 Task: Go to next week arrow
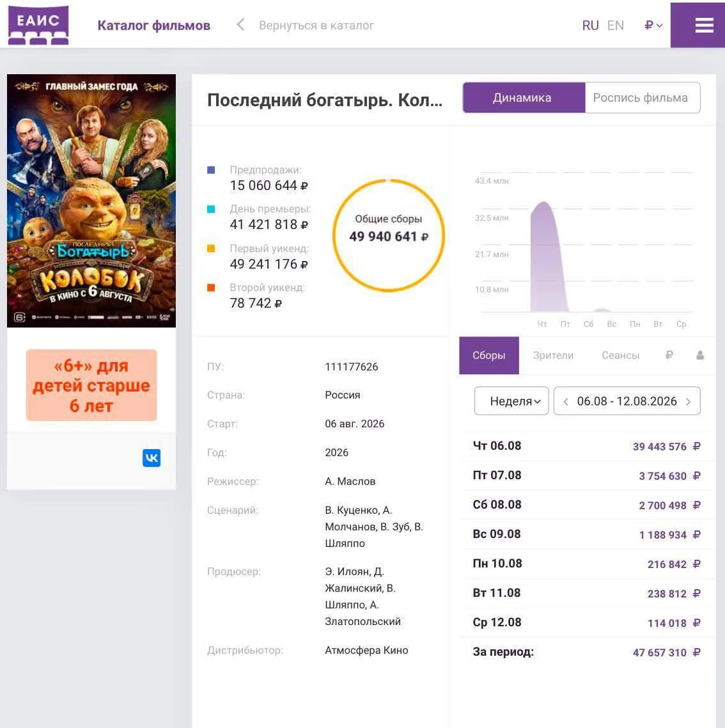click(x=689, y=402)
